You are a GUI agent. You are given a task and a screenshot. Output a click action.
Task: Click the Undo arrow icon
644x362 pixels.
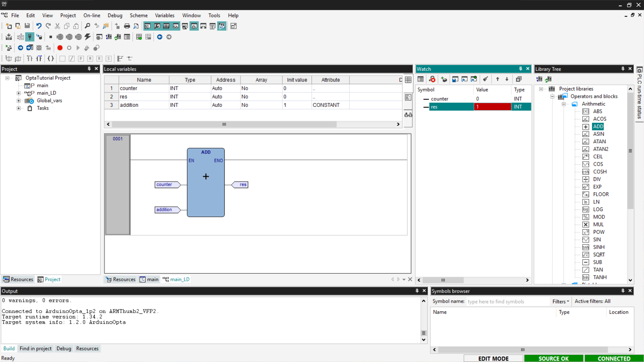[x=39, y=26]
